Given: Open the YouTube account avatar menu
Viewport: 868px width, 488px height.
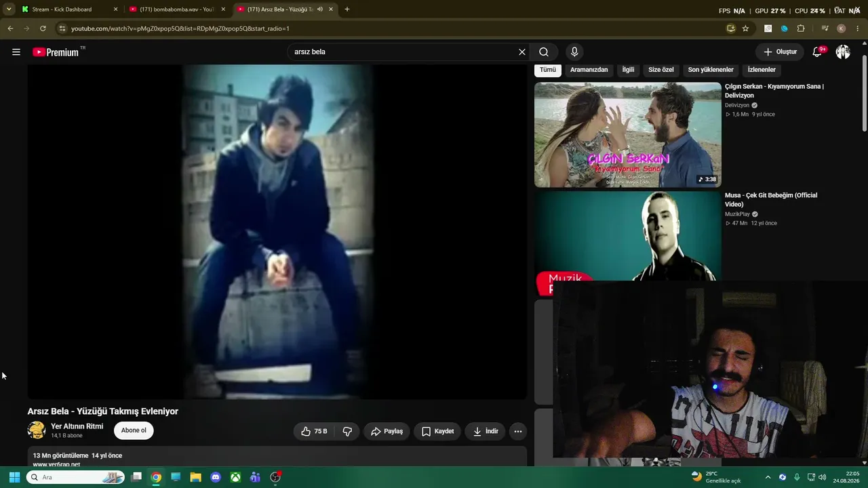Looking at the screenshot, I should (843, 52).
